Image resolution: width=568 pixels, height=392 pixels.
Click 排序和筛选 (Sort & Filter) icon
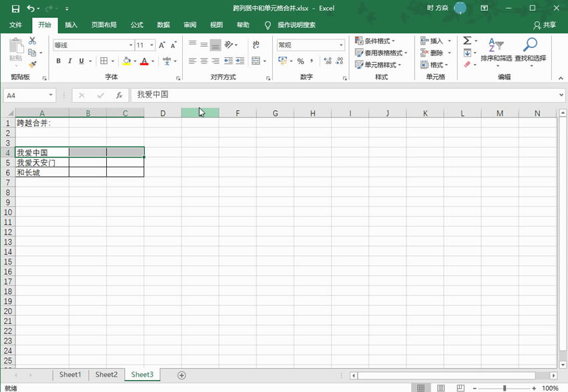495,48
